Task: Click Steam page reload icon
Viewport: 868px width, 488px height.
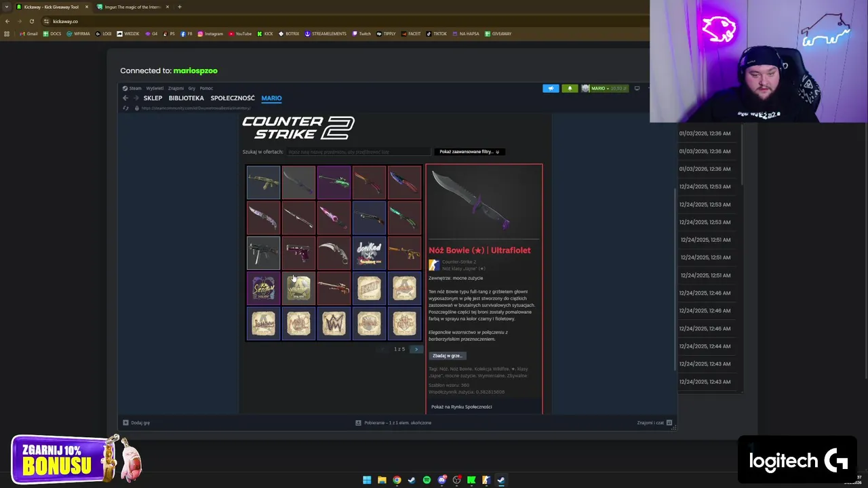Action: coord(125,108)
